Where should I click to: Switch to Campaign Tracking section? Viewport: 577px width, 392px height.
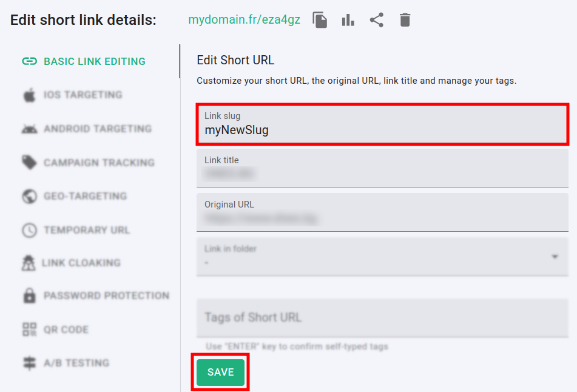[x=99, y=163]
